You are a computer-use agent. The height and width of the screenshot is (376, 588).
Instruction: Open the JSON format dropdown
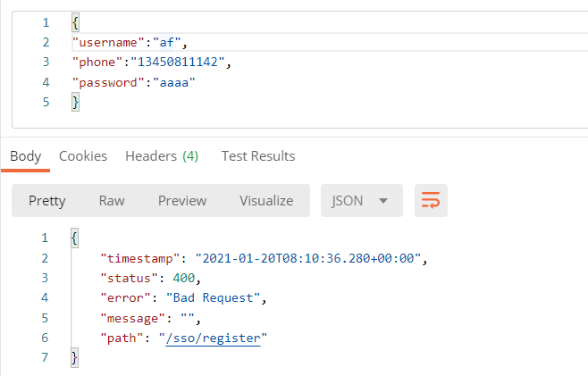[361, 201]
